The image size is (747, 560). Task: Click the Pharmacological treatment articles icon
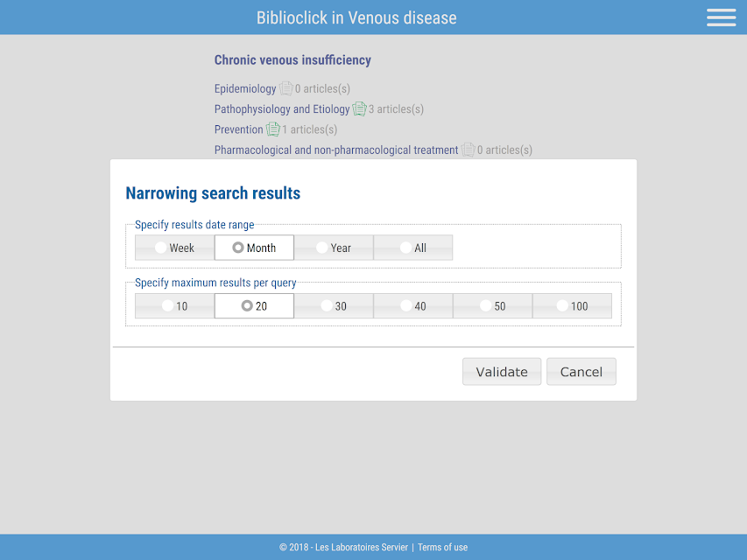click(x=469, y=150)
